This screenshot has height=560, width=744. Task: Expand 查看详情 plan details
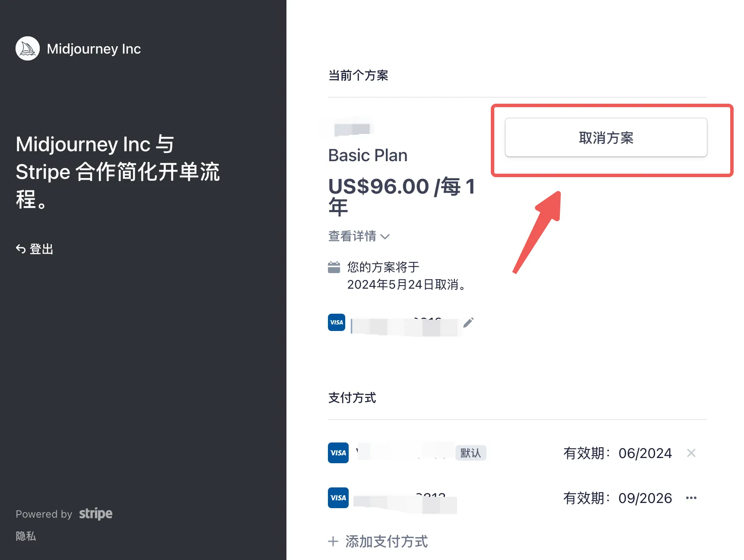[352, 236]
